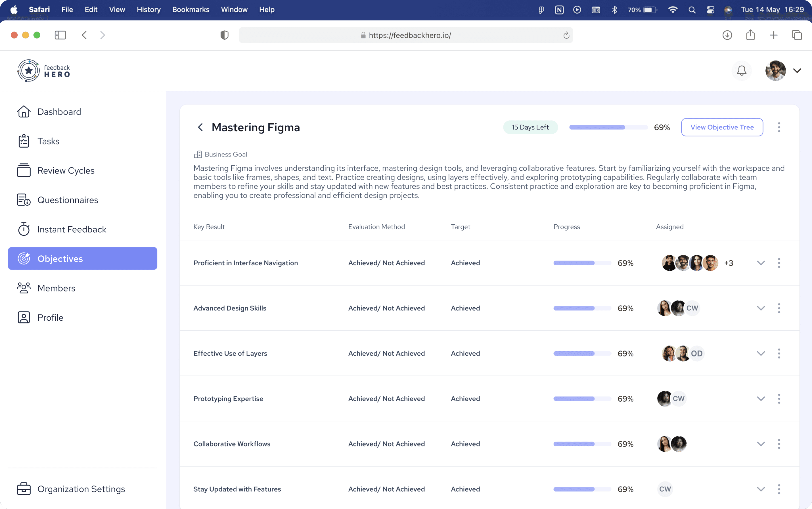812x509 pixels.
Task: Click the Business Goal icon
Action: [198, 155]
